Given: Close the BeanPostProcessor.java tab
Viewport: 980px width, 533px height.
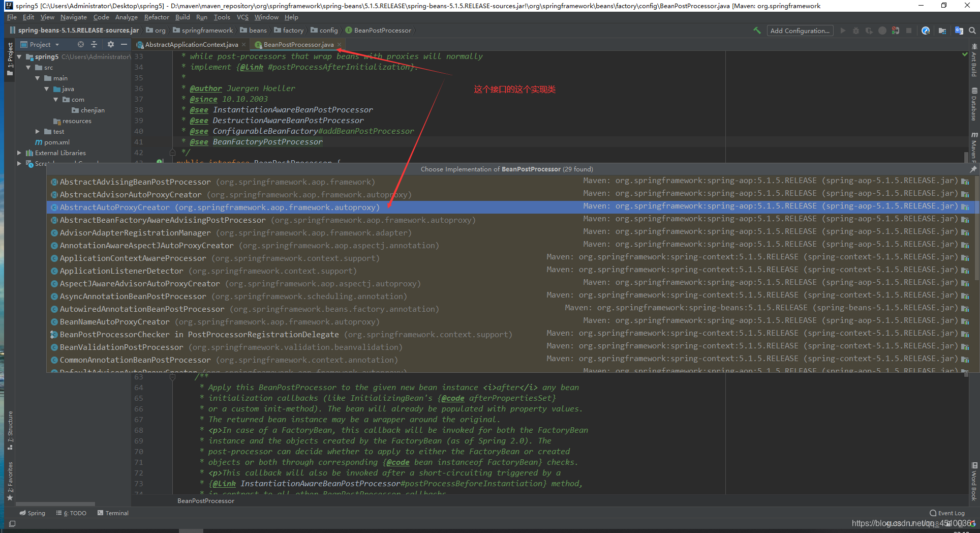Looking at the screenshot, I should tap(340, 45).
